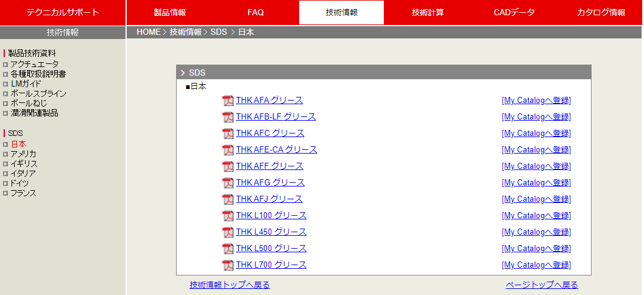The image size is (644, 295).
Task: Open ボールねじ in the sidebar
Action: tap(29, 104)
